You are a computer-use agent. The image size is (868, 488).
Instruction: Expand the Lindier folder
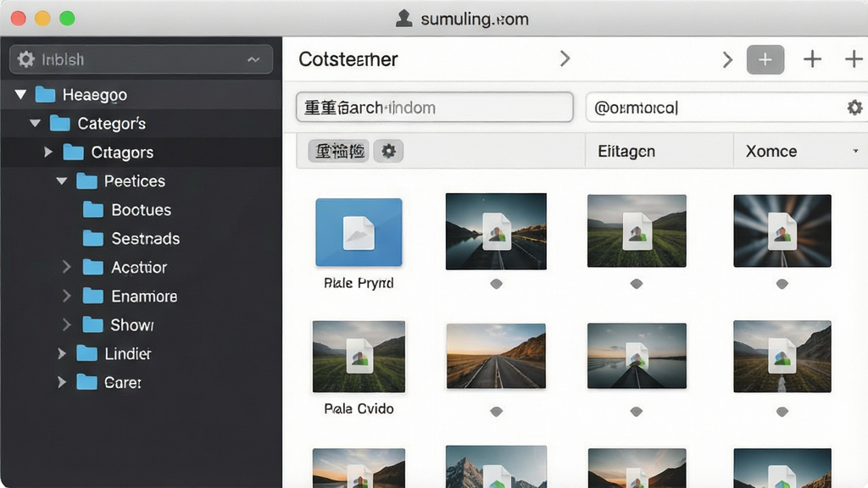click(x=61, y=353)
